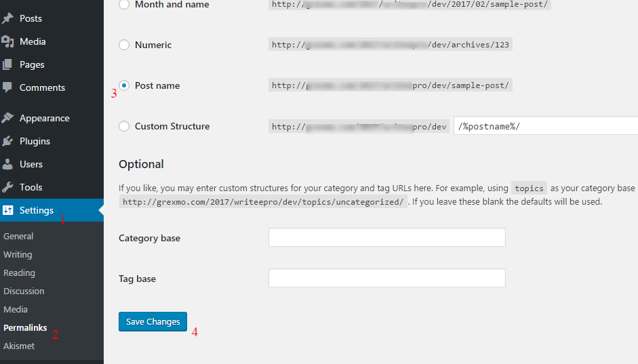Click the Numeric archives/123 URL example
The height and width of the screenshot is (364, 638).
point(391,45)
